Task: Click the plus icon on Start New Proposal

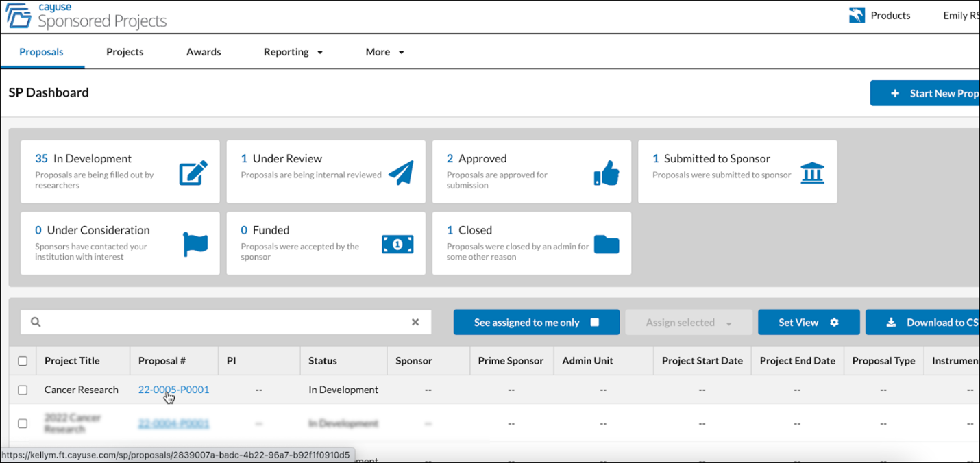Action: click(894, 93)
